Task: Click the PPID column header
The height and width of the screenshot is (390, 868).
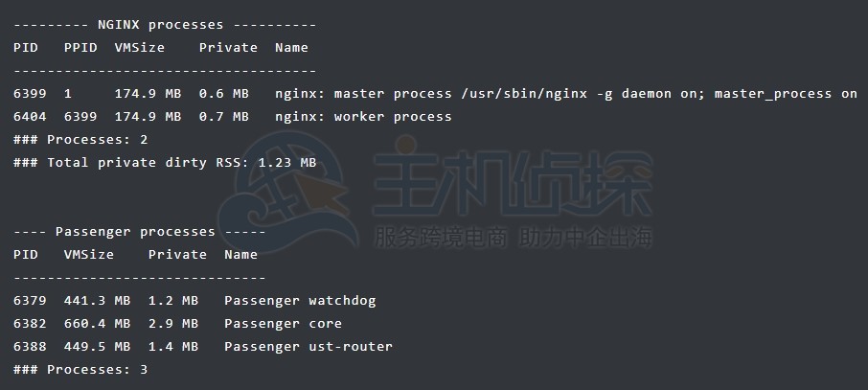Action: tap(80, 48)
